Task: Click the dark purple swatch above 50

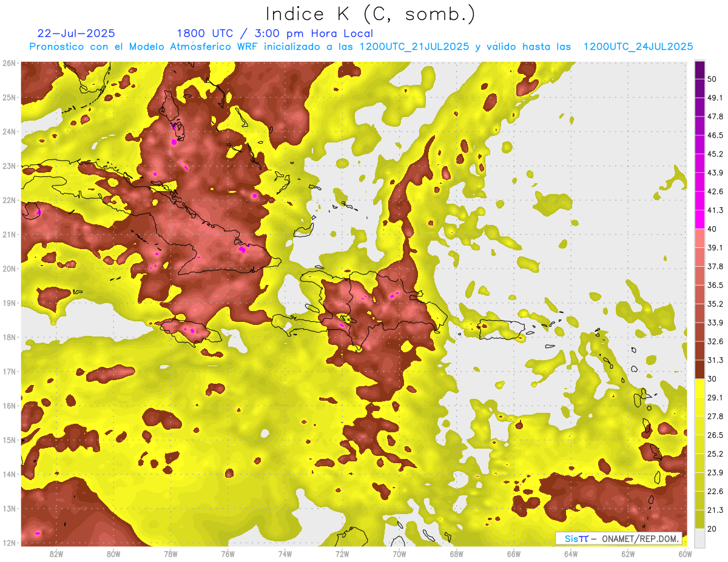Action: click(699, 70)
